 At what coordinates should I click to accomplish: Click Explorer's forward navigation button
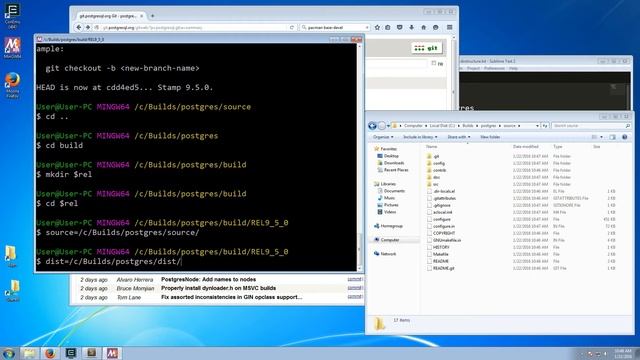382,126
